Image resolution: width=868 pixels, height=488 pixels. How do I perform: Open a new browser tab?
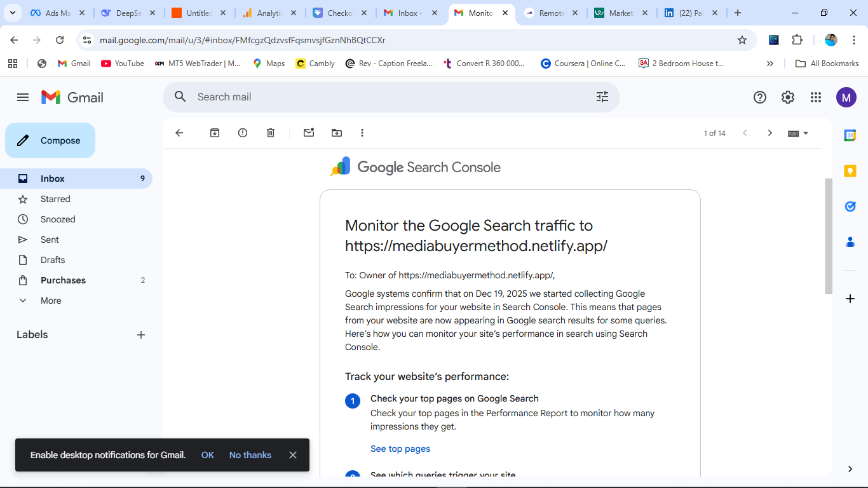pos(738,13)
